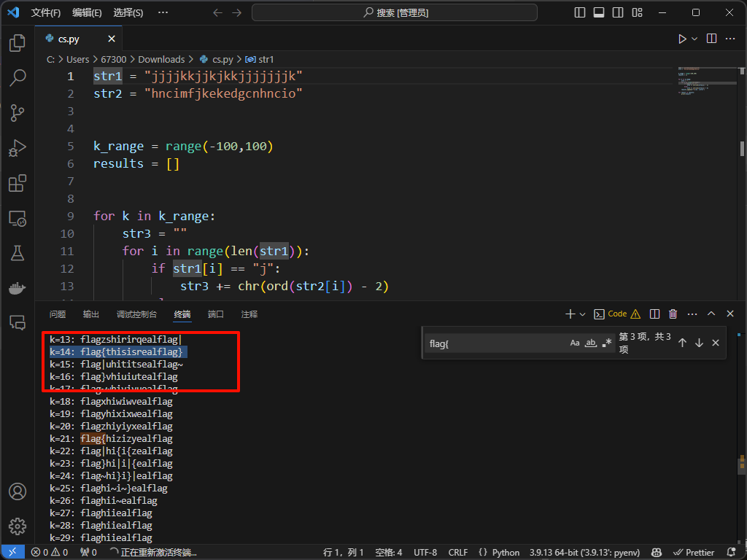The height and width of the screenshot is (560, 747).
Task: Expand the run button dropdown arrow
Action: [694, 39]
